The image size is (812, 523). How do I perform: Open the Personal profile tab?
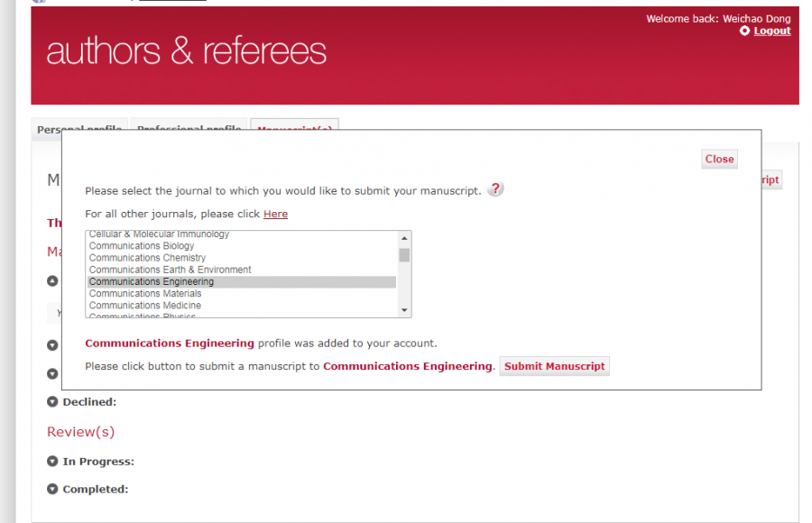[x=79, y=126]
